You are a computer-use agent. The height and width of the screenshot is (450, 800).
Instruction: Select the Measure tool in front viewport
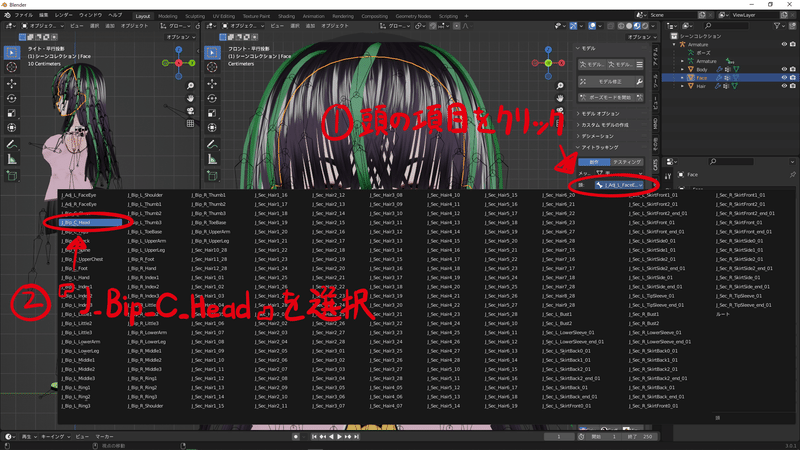pyautogui.click(x=212, y=160)
